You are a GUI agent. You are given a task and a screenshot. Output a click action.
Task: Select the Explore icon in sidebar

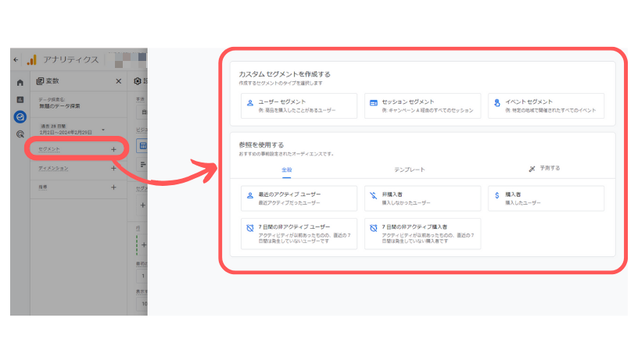[20, 117]
